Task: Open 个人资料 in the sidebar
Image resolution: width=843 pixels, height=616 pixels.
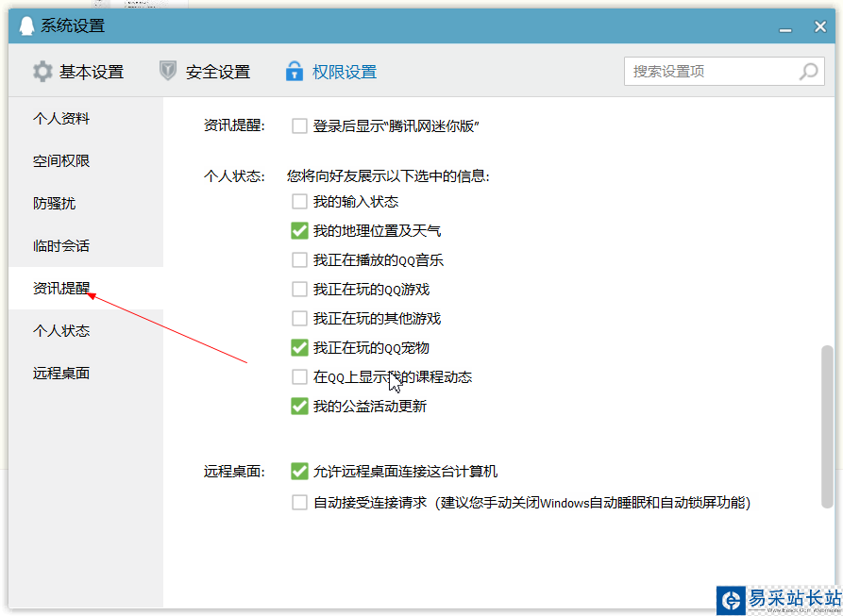Action: click(x=61, y=119)
